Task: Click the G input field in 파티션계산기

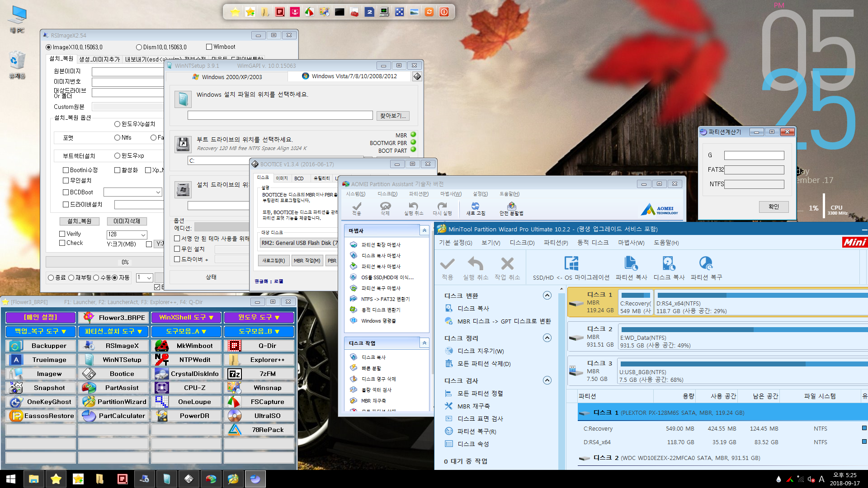Action: click(x=754, y=155)
